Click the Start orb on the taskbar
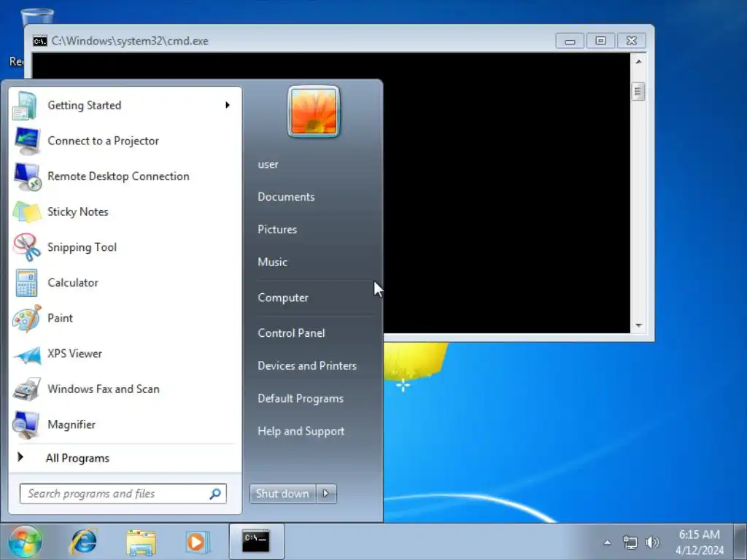The height and width of the screenshot is (560, 747). tap(25, 542)
